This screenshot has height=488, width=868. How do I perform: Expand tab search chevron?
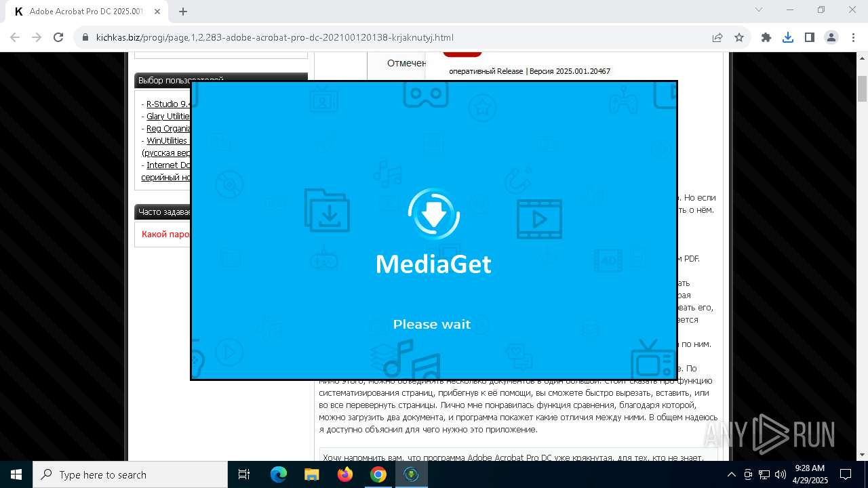759,9
